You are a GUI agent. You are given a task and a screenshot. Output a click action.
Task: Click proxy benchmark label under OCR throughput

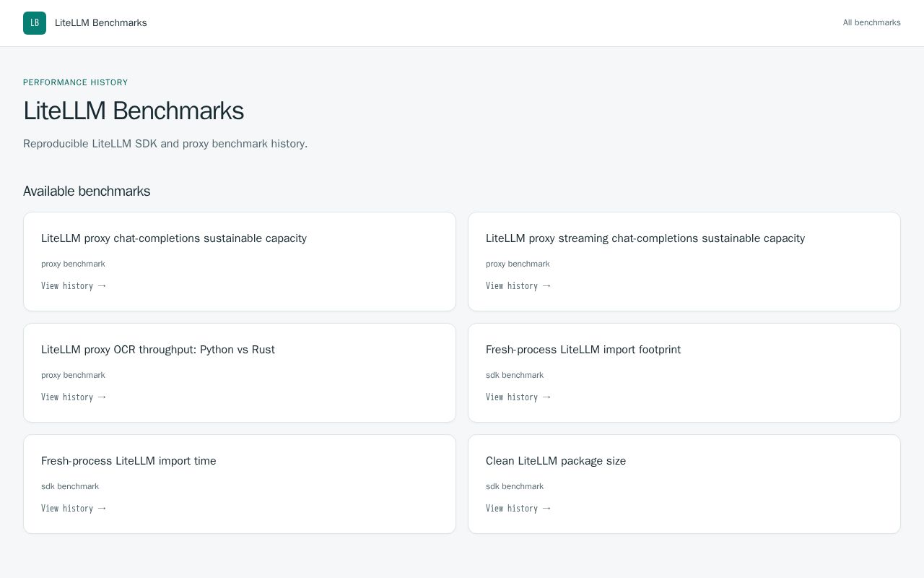click(73, 375)
